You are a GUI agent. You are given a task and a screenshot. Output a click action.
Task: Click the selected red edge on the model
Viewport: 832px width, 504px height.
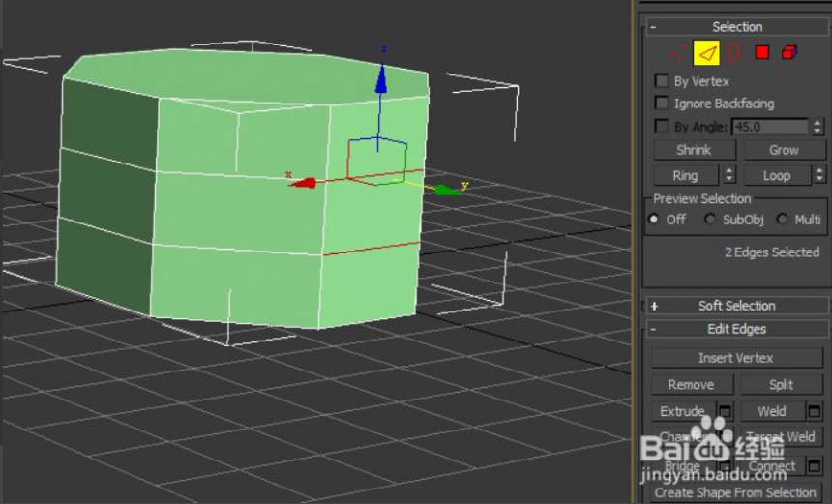coord(371,249)
